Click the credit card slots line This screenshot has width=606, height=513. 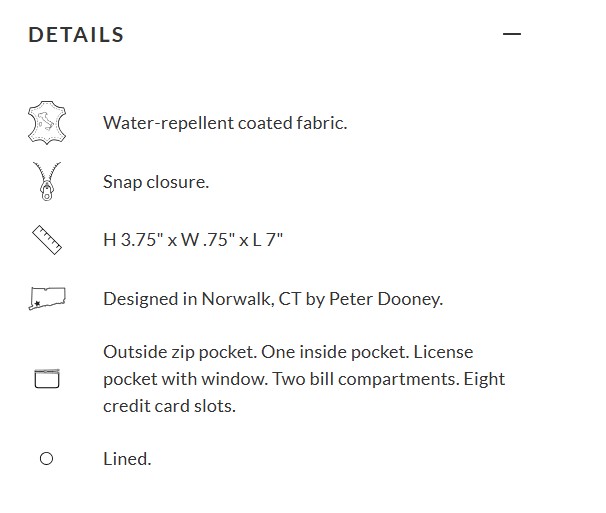pos(169,406)
